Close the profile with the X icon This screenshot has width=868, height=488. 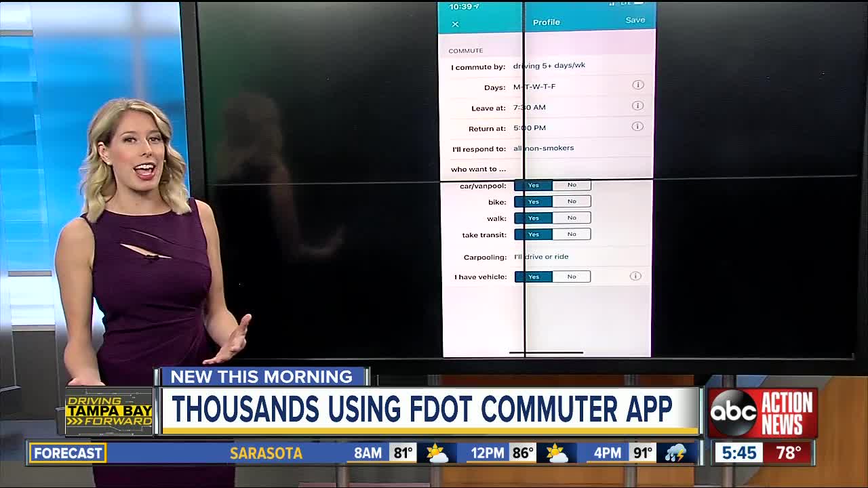(x=455, y=24)
